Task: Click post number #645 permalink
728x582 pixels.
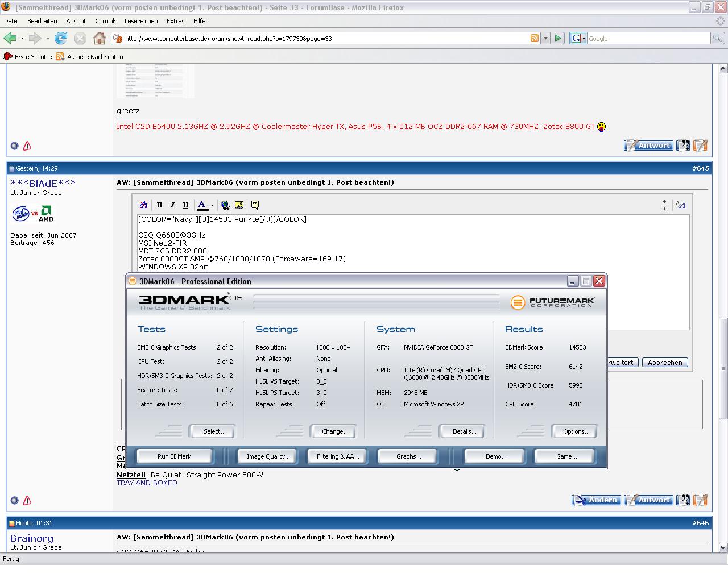Action: coord(701,168)
